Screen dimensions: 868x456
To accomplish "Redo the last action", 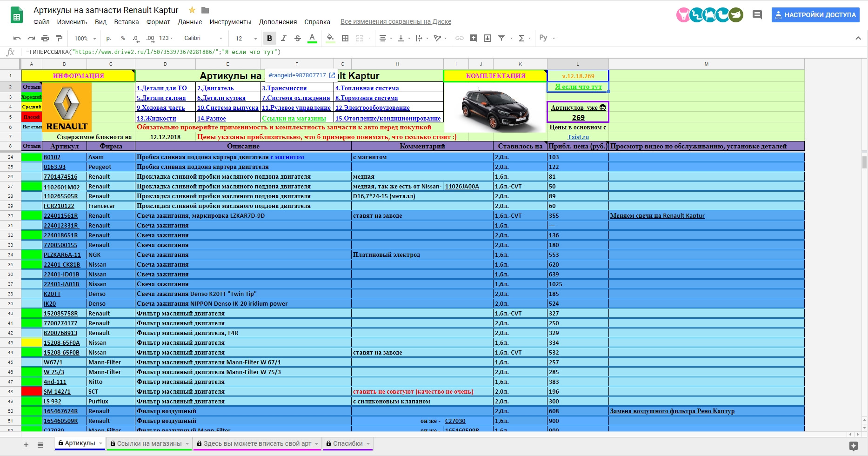I will (x=31, y=38).
